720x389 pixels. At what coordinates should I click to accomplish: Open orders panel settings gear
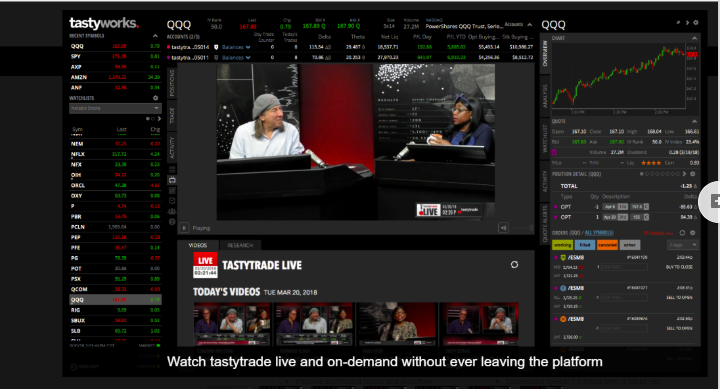point(692,233)
